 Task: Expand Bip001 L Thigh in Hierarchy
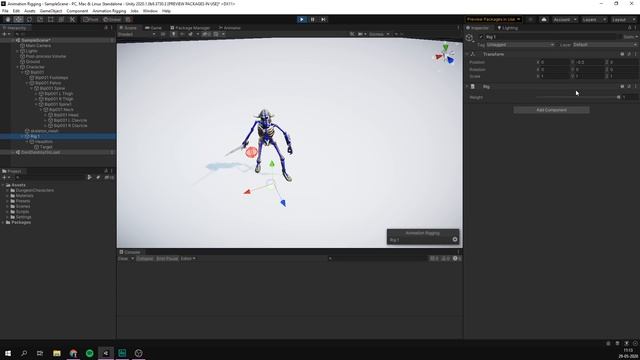36,93
